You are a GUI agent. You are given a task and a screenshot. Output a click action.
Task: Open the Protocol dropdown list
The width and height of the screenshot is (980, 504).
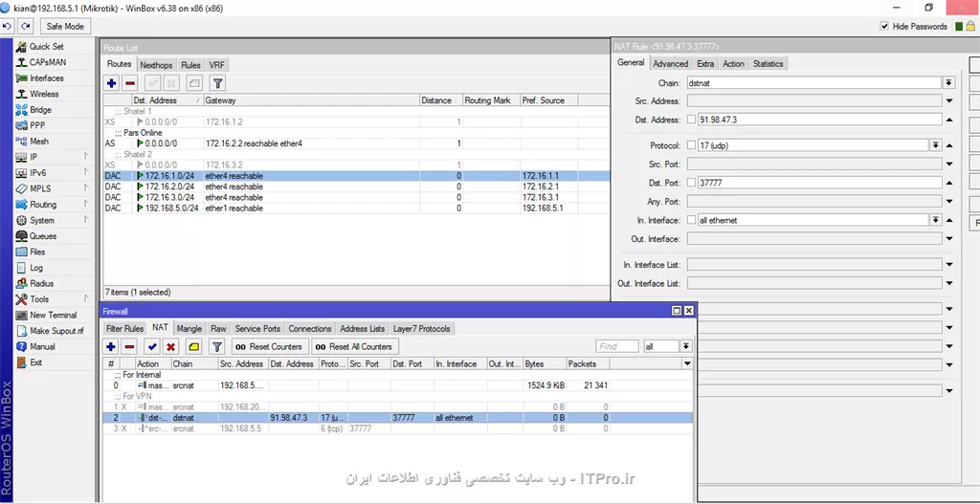coord(936,145)
